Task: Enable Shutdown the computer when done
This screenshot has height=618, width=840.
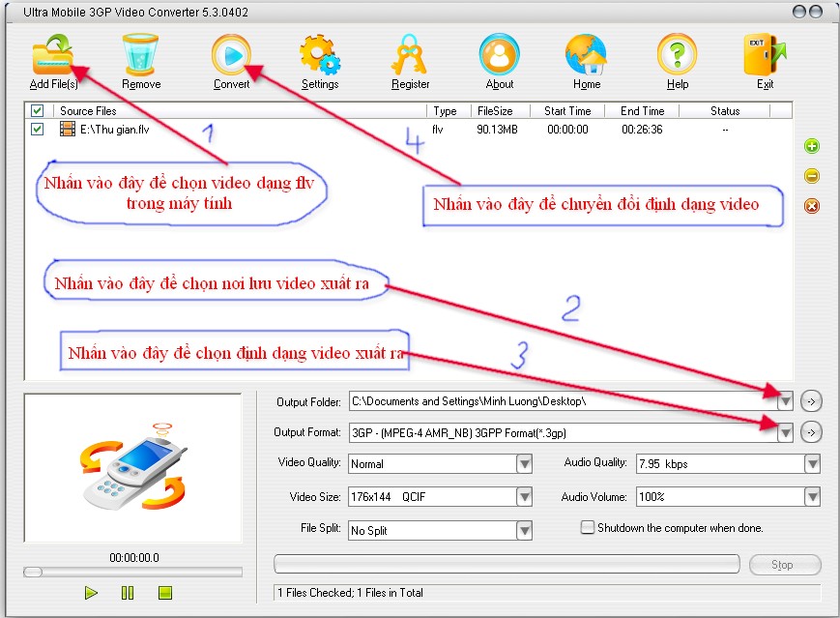Action: click(x=588, y=527)
